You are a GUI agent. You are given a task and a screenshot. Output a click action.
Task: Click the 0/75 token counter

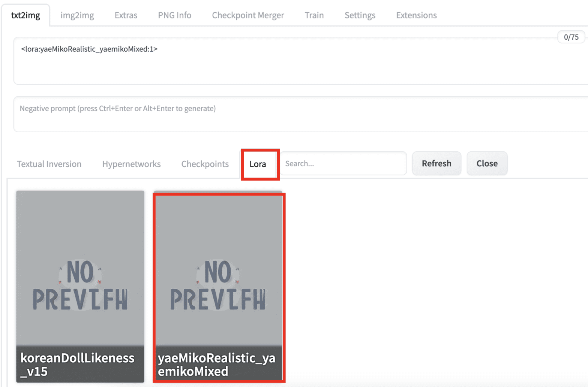571,37
